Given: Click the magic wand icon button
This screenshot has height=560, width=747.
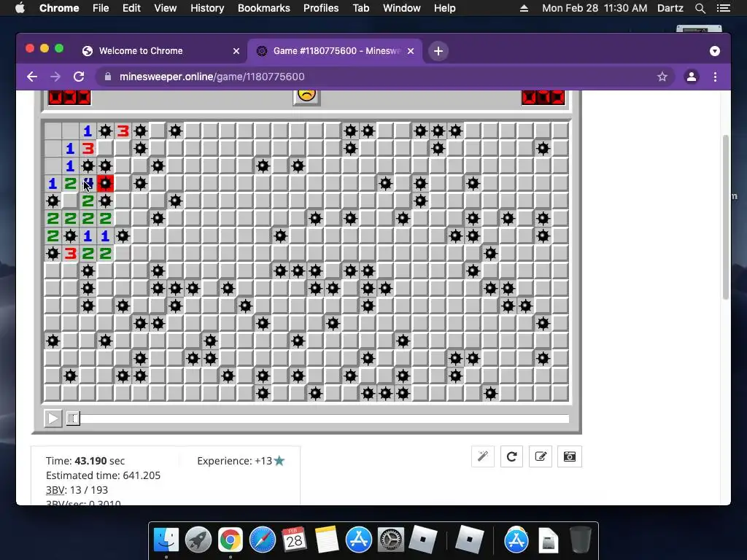Looking at the screenshot, I should click(x=483, y=456).
